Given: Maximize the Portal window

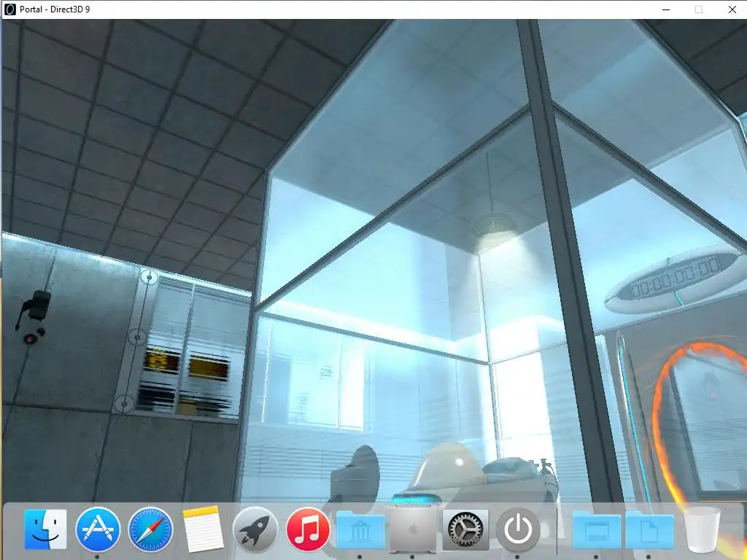Looking at the screenshot, I should click(x=698, y=9).
